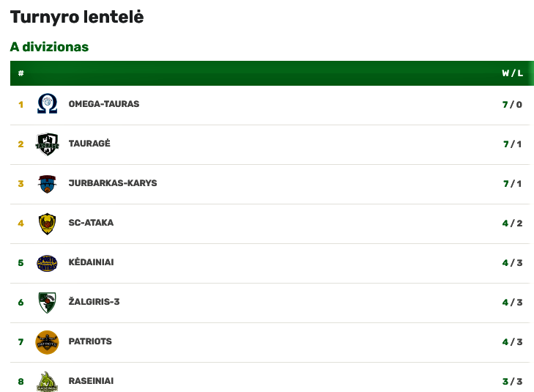The width and height of the screenshot is (534, 392).
Task: Click the 7 / 0 record of Omega-Tauras
Action: click(x=512, y=105)
